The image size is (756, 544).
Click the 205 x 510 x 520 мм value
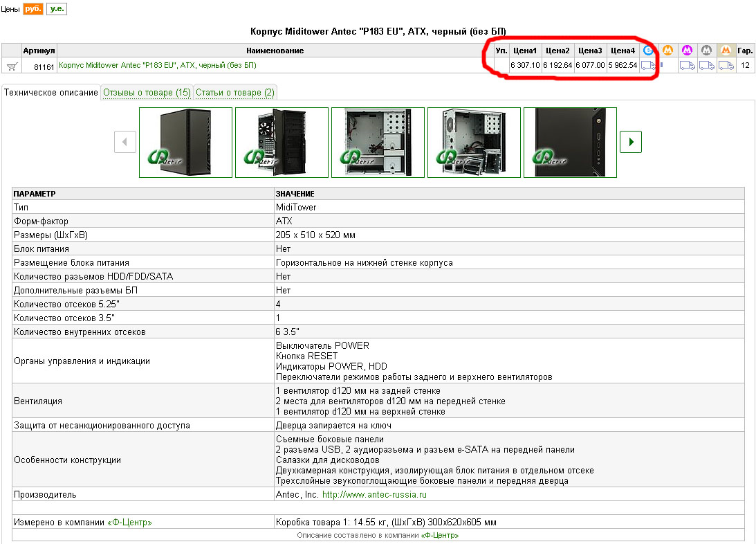[315, 235]
